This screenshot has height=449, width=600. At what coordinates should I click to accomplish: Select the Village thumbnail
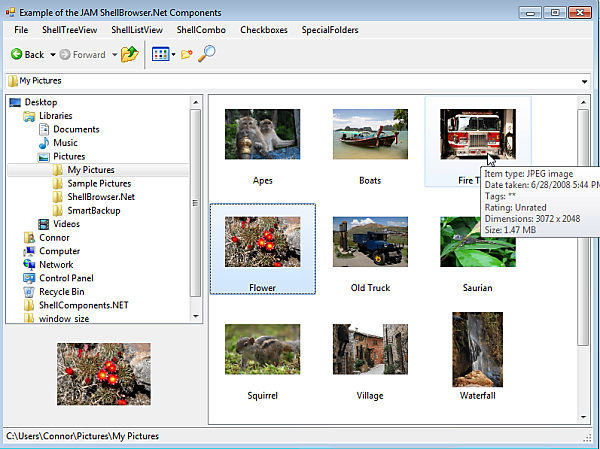coord(370,349)
